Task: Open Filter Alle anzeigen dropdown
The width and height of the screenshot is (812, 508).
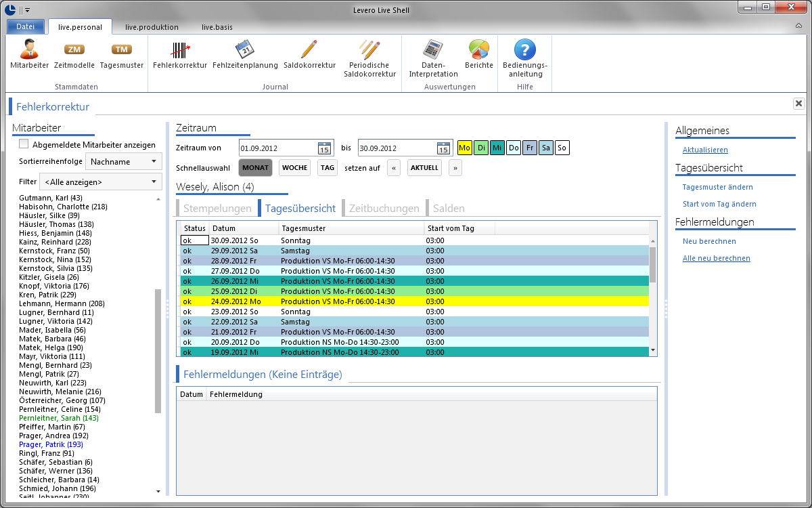Action: coord(101,182)
